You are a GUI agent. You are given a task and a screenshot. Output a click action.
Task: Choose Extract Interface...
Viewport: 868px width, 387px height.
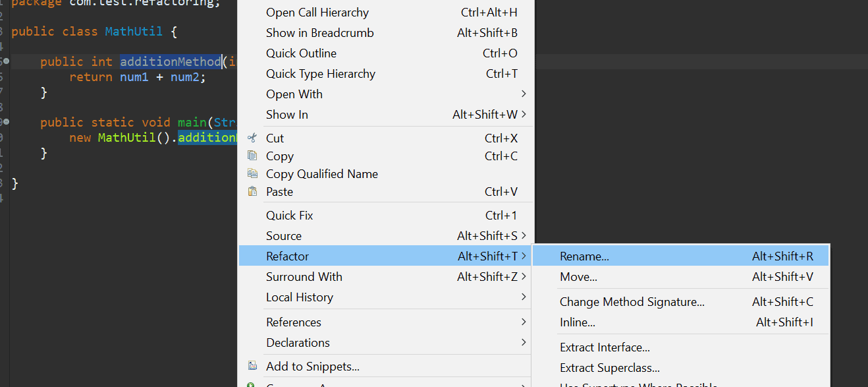coord(680,347)
